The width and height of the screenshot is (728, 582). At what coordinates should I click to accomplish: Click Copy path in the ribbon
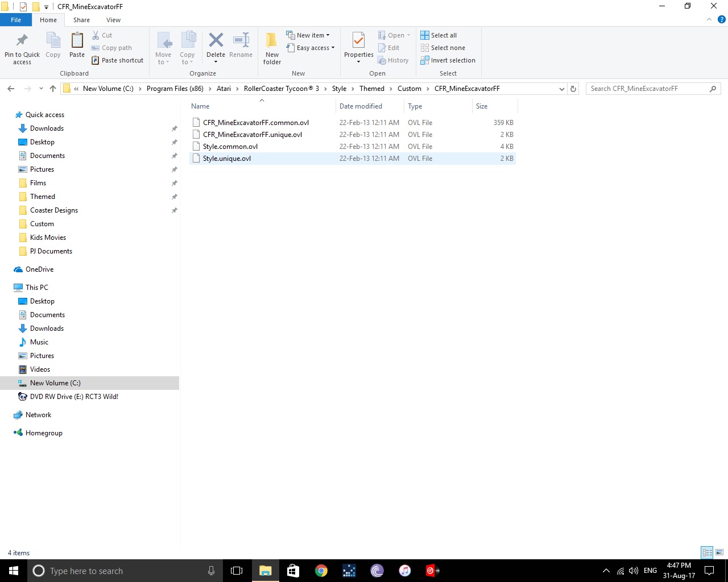tap(111, 48)
